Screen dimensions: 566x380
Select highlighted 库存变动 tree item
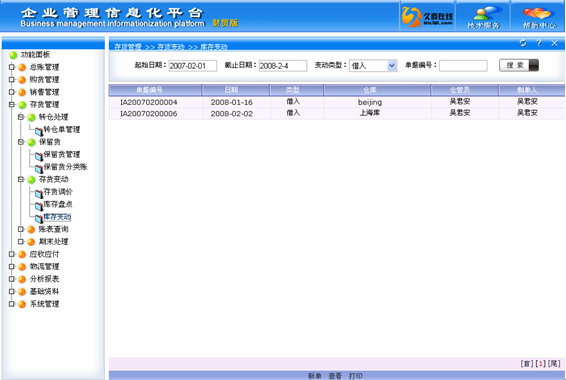click(x=57, y=217)
